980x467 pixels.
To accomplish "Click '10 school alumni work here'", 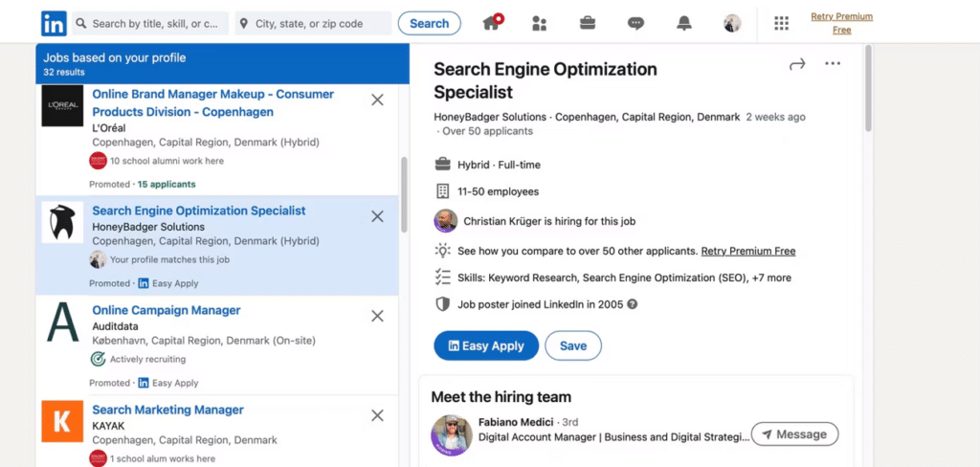I will click(x=167, y=161).
